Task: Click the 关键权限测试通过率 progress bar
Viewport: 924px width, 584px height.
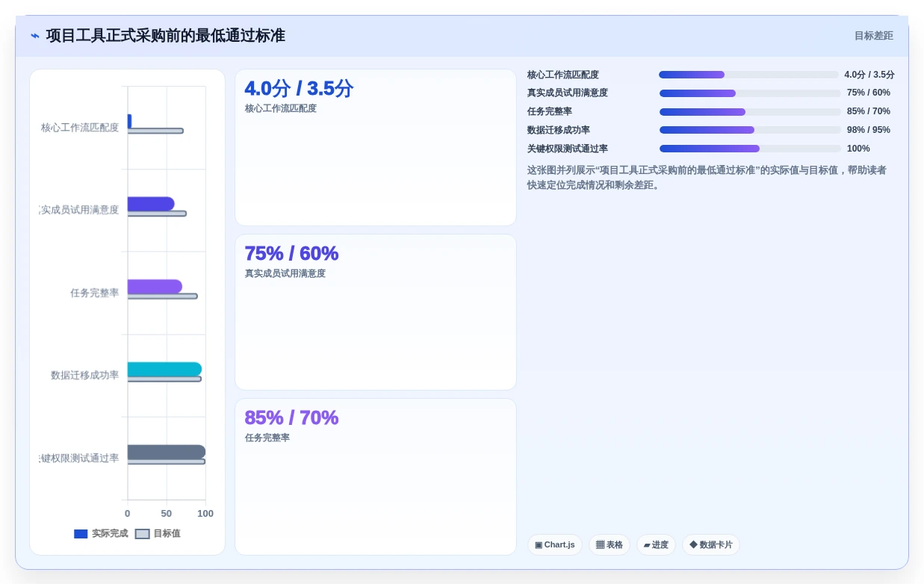Action: tap(750, 149)
